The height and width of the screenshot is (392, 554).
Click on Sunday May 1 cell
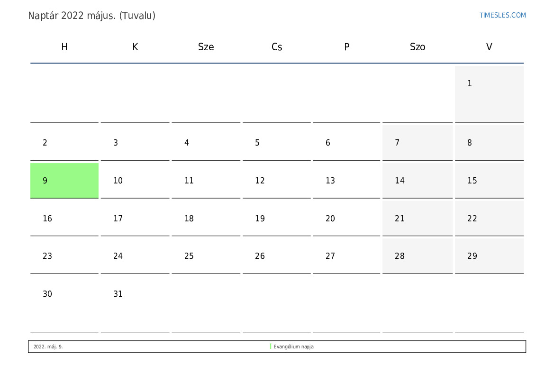pyautogui.click(x=489, y=94)
